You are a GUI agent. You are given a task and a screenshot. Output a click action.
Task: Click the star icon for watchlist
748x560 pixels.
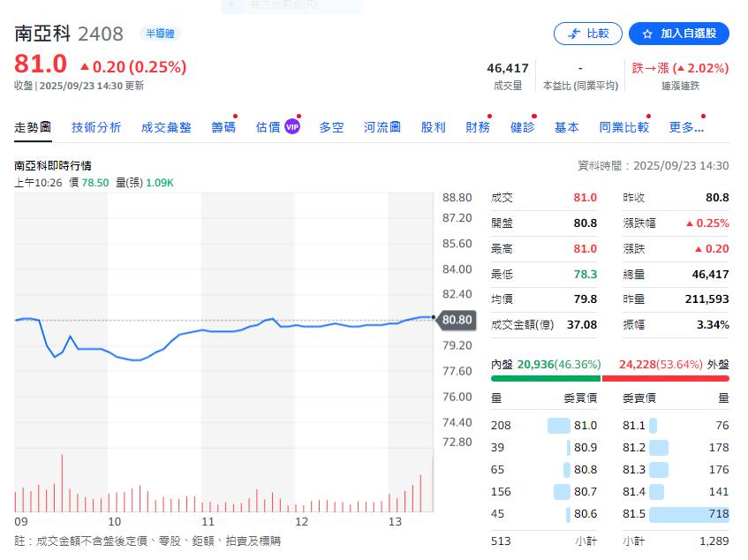[x=647, y=34]
